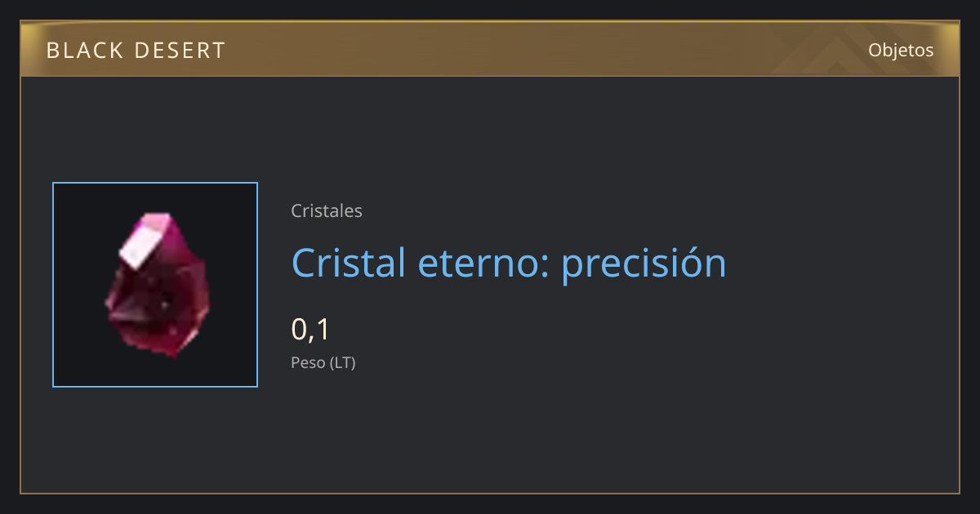
Task: Select the 0,1 weight value
Action: tap(310, 330)
